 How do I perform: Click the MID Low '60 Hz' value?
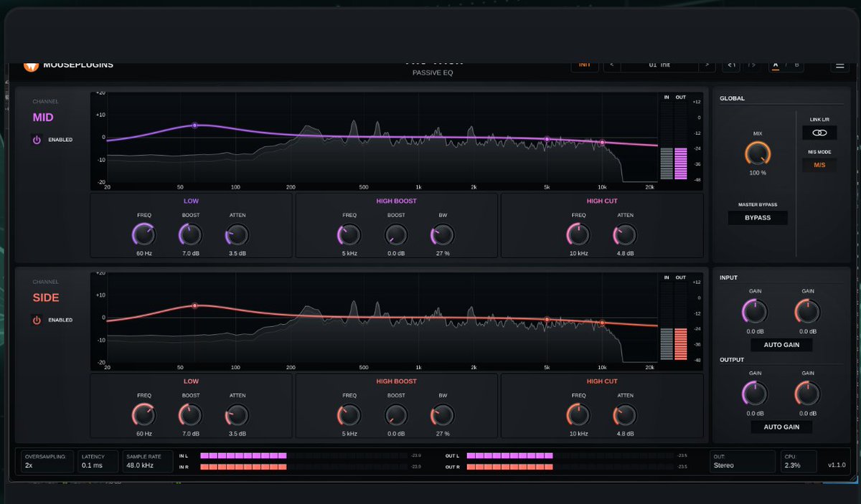(144, 253)
